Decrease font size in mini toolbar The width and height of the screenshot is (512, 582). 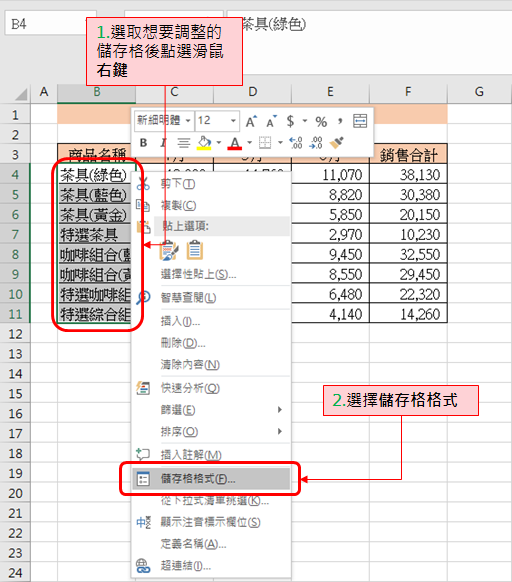pos(271,121)
